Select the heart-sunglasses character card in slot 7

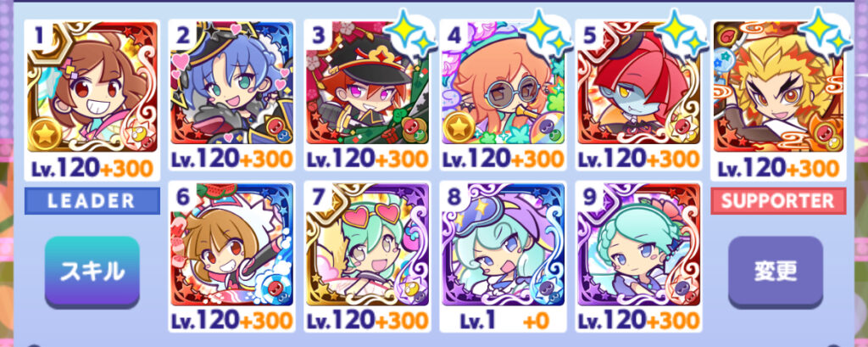click(x=367, y=244)
